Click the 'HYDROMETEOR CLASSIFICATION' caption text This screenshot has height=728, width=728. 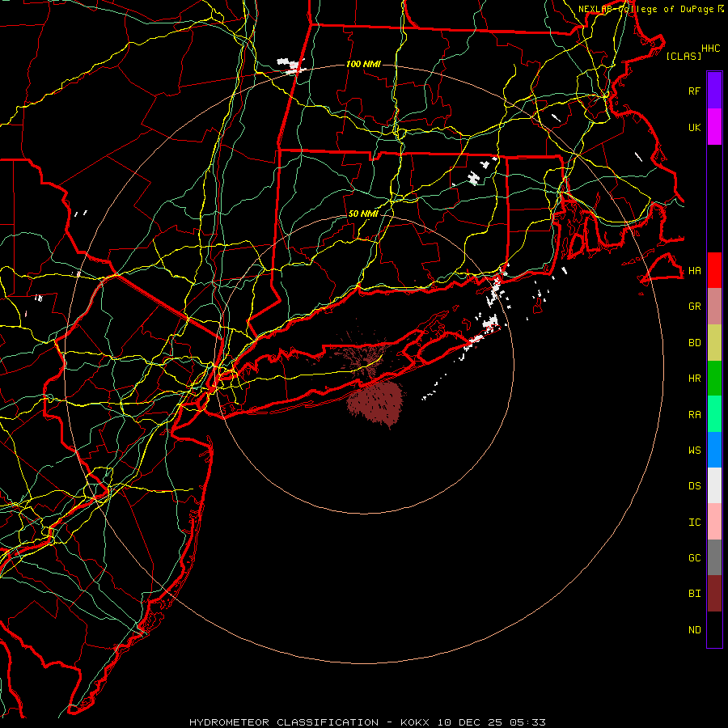click(284, 722)
